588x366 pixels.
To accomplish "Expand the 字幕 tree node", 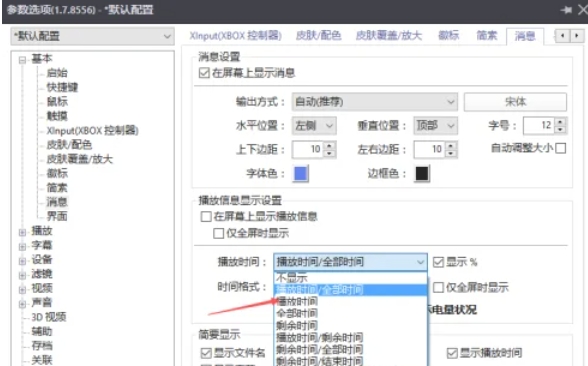I will point(22,246).
